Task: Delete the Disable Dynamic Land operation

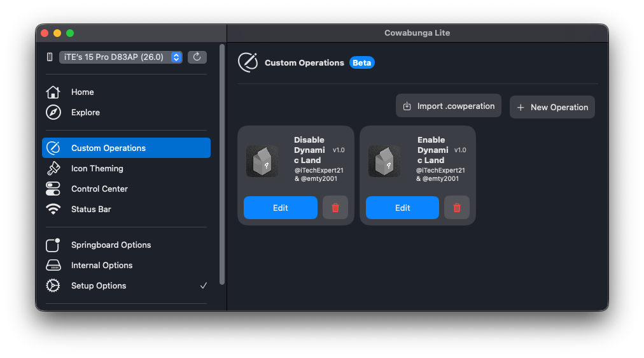Action: coord(335,208)
